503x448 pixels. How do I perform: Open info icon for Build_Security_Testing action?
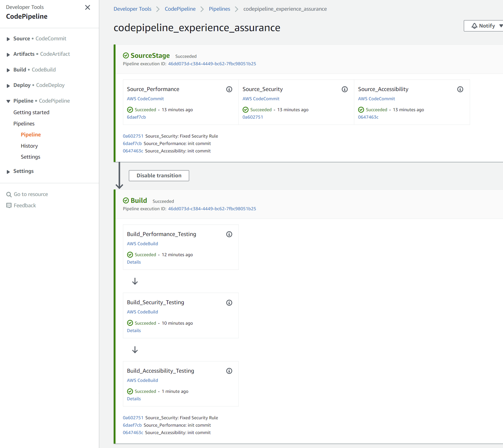pos(229,303)
